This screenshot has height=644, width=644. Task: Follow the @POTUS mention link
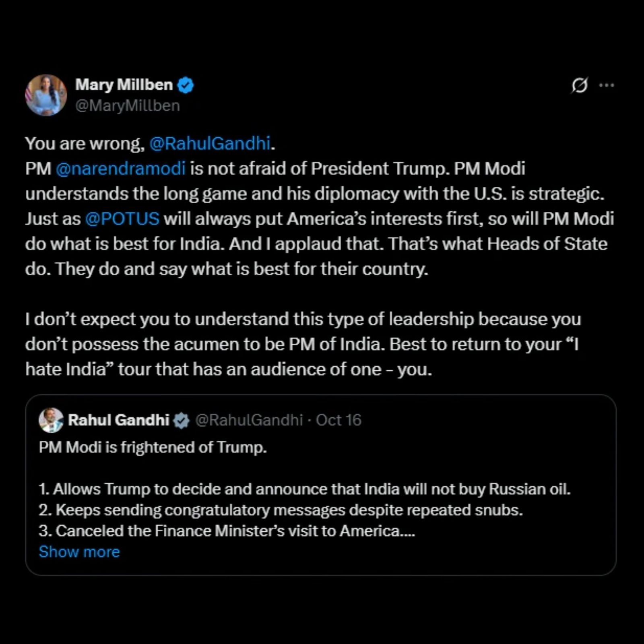coord(122,219)
